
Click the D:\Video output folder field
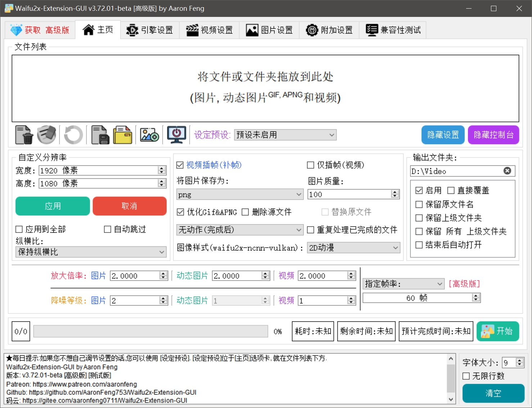(x=463, y=171)
